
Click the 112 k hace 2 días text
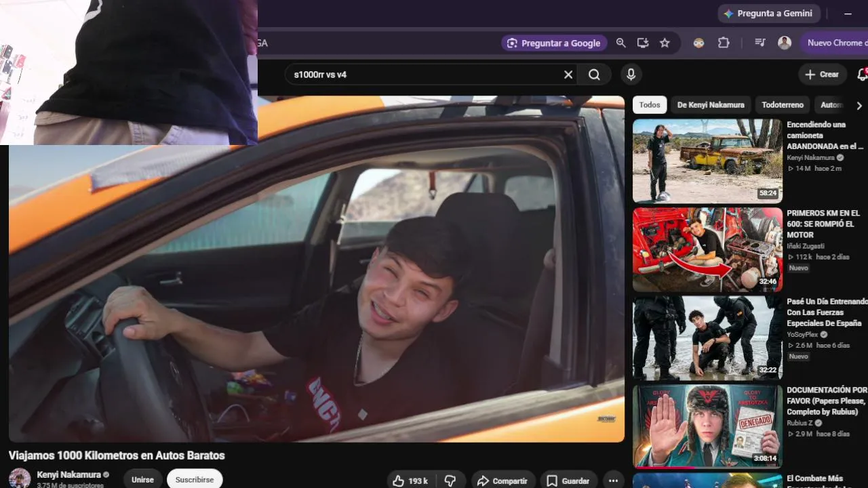click(818, 257)
